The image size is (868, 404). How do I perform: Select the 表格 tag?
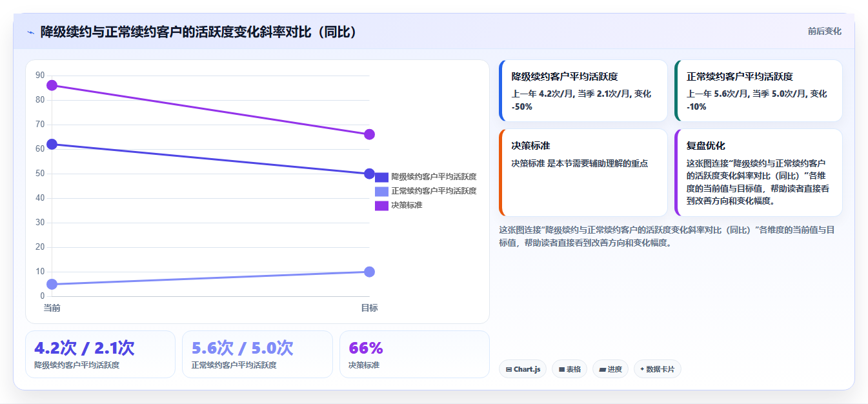click(569, 369)
